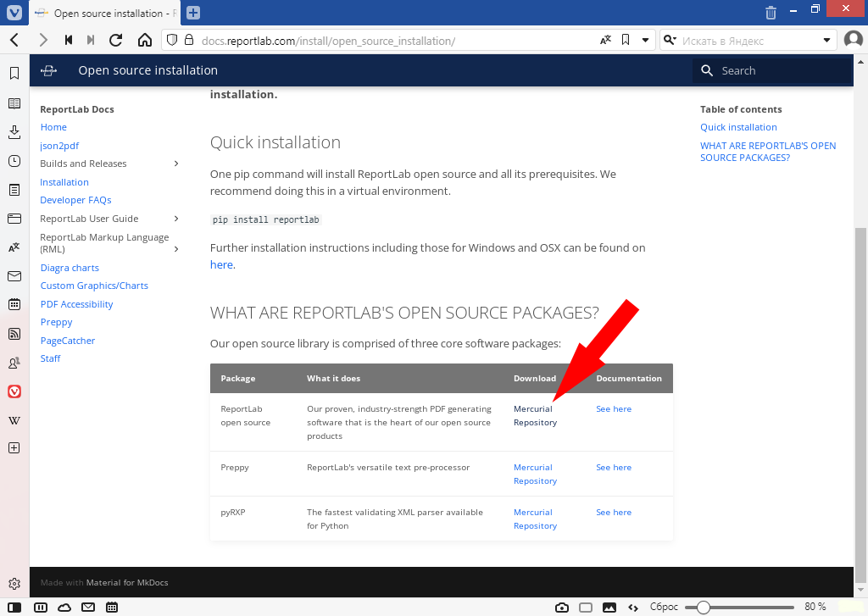Screen dimensions: 868x616
Task: Open the search engine dropdown arrow
Action: click(x=827, y=40)
